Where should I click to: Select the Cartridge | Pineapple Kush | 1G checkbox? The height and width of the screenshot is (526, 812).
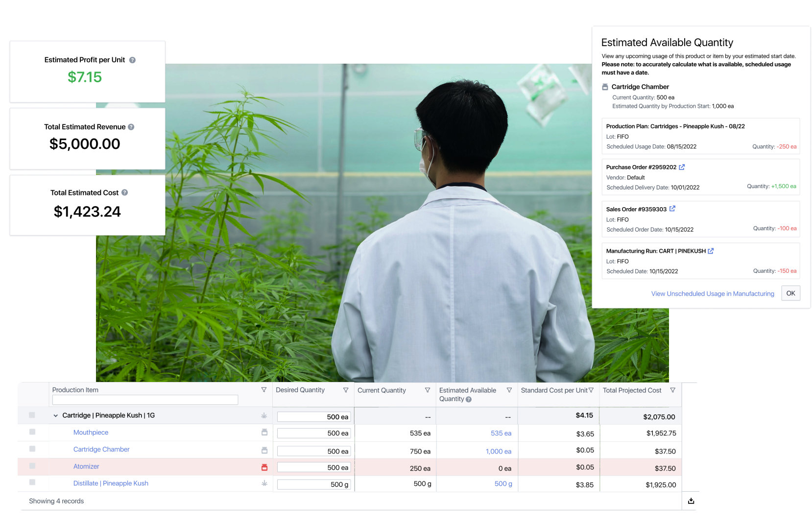32,415
